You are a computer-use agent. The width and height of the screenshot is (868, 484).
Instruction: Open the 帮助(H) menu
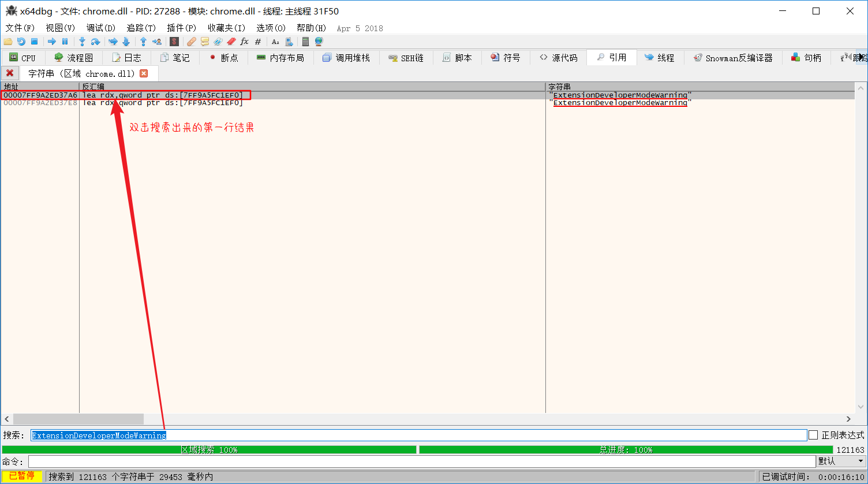tap(311, 28)
